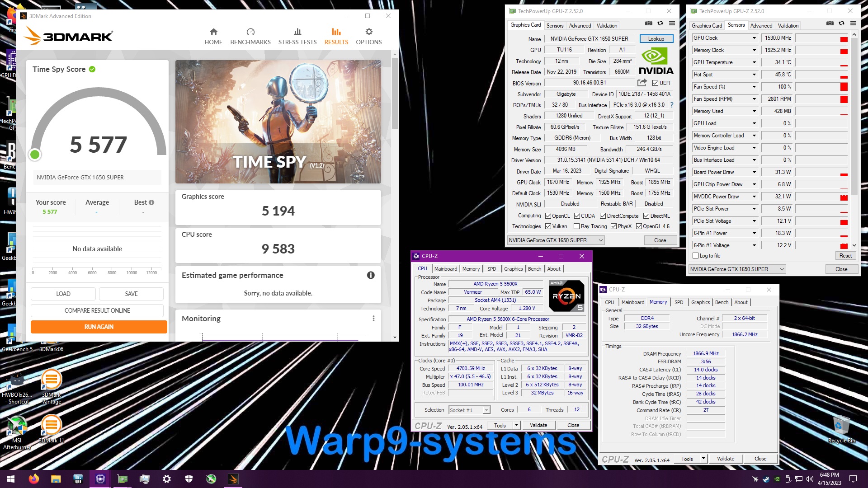Open Recycle Bin on desktop

point(841,429)
